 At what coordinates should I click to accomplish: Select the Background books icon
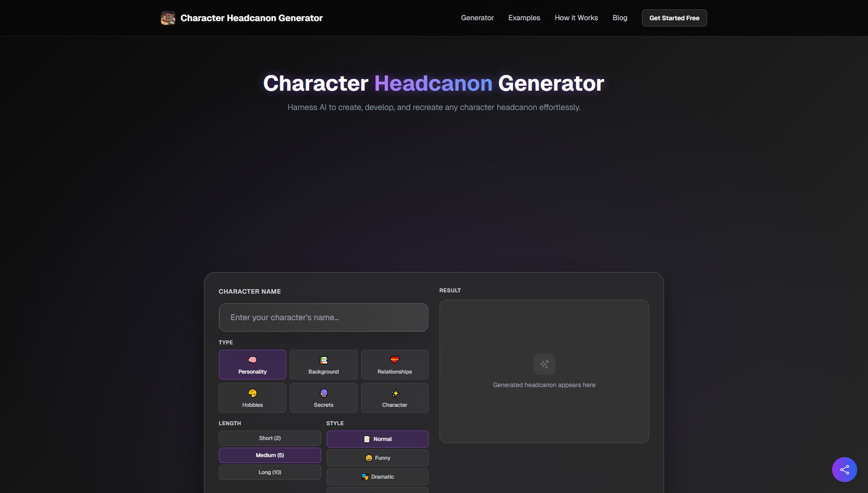coord(323,360)
